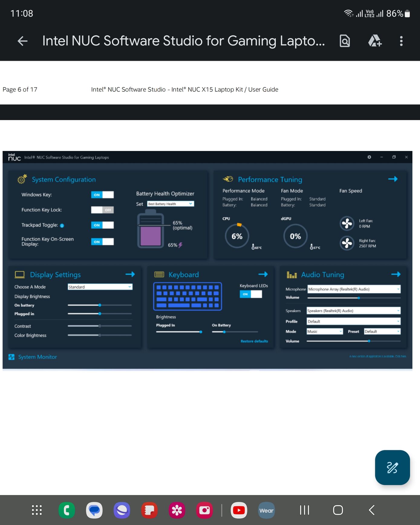Adjust the Speakers Volume slider
Viewport: 420px width, 525px height.
point(353,341)
